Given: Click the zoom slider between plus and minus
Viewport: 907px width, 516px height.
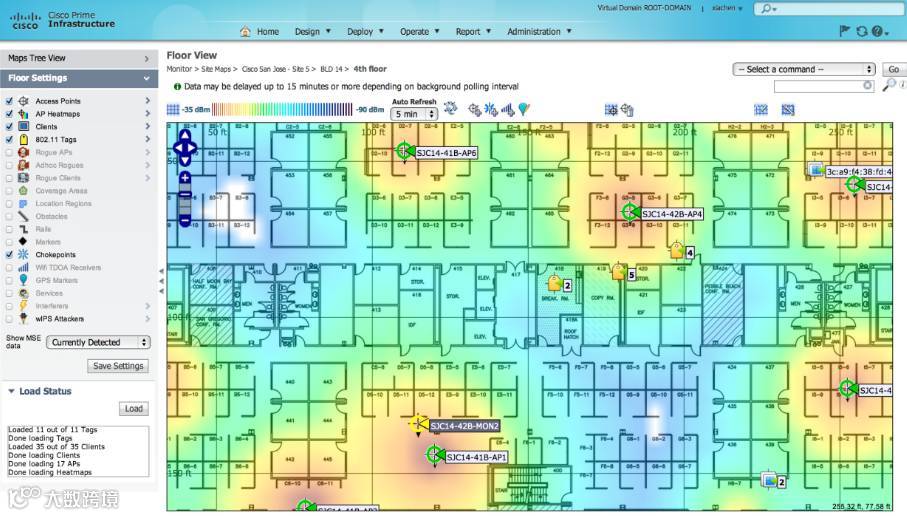Looking at the screenshot, I should pos(185,199).
